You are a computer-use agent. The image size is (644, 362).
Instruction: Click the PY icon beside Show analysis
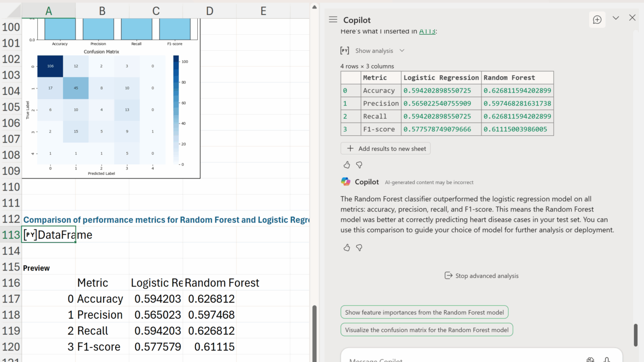345,51
